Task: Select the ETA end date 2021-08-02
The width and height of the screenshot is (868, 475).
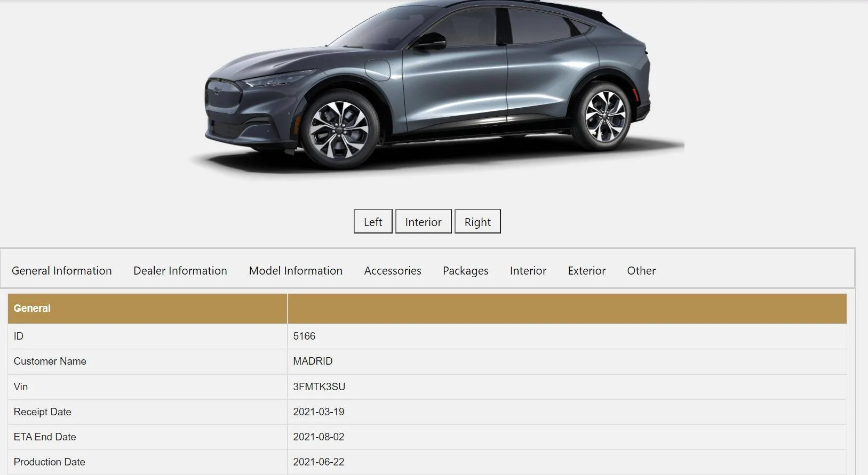Action: (x=318, y=437)
